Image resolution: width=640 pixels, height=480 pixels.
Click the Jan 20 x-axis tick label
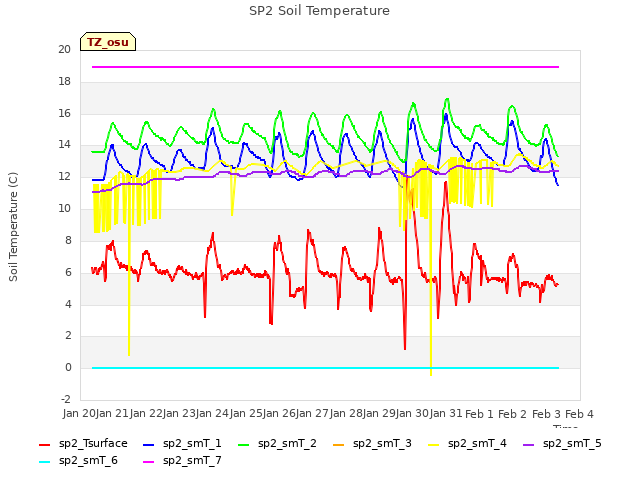[79, 414]
